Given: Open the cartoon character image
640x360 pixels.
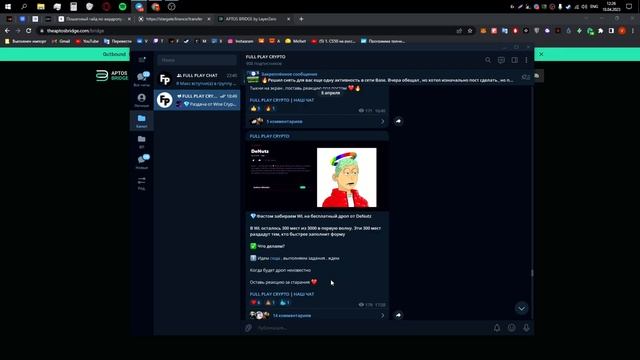Looking at the screenshot, I should point(347,178).
